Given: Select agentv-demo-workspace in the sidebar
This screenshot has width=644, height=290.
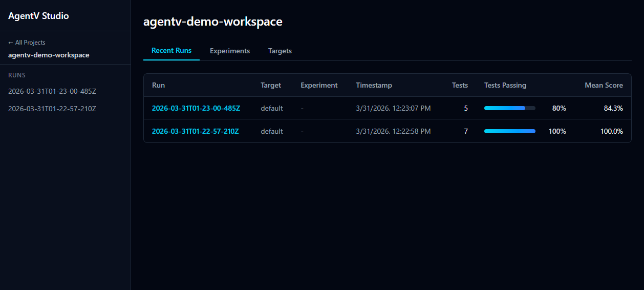Looking at the screenshot, I should 49,55.
